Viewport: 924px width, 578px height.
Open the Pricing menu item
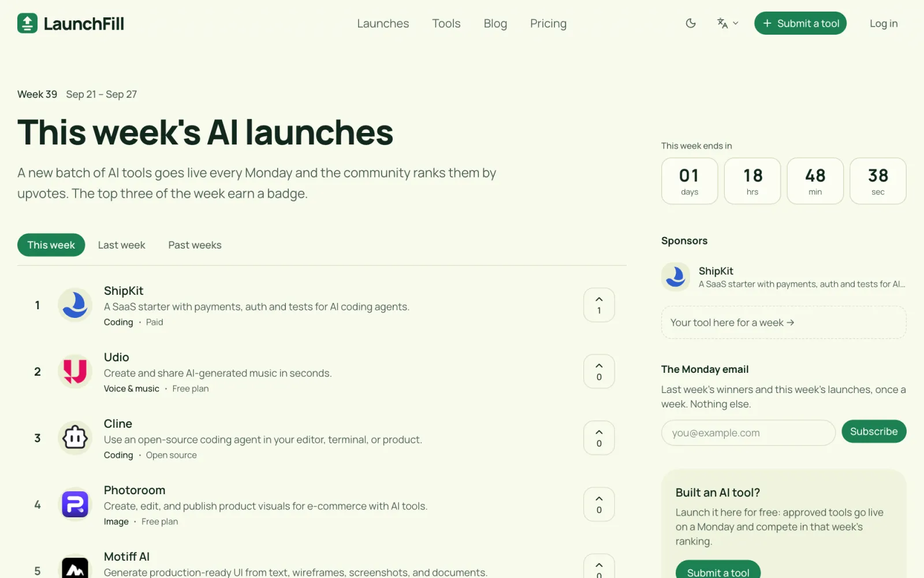click(x=549, y=24)
